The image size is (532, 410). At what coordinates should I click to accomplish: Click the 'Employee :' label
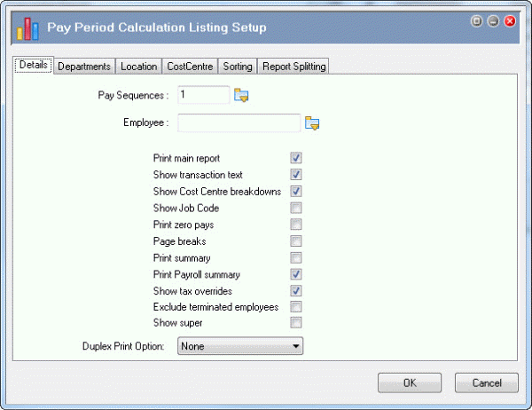click(146, 122)
